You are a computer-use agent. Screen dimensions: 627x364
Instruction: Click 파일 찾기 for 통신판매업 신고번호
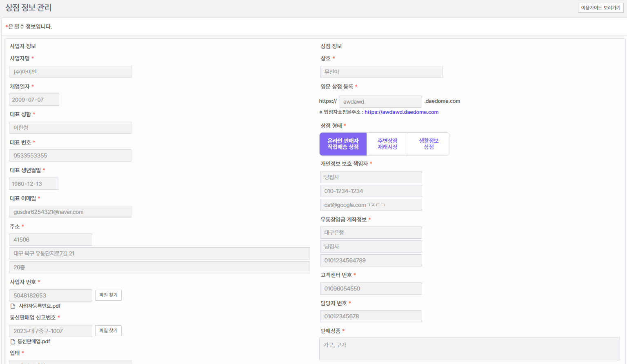tap(108, 331)
